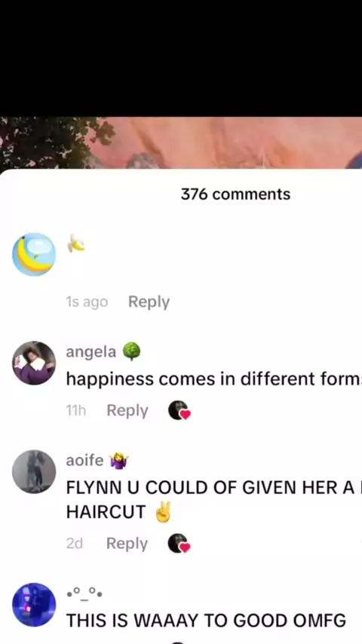This screenshot has height=644, width=362.
Task: Click the shrugging emoji next to aoife
Action: point(119,461)
